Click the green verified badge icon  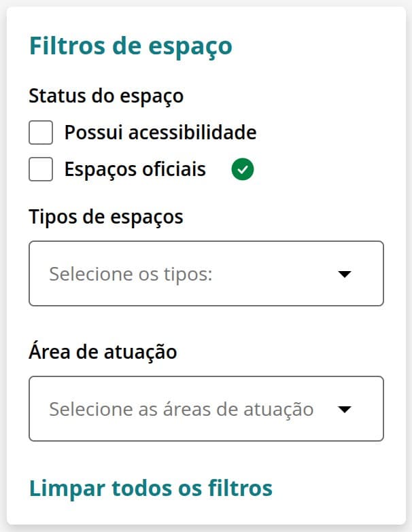242,169
